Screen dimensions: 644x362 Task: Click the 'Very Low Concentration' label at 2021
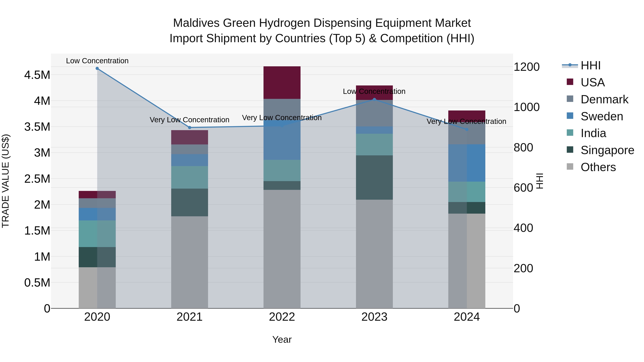coord(189,120)
